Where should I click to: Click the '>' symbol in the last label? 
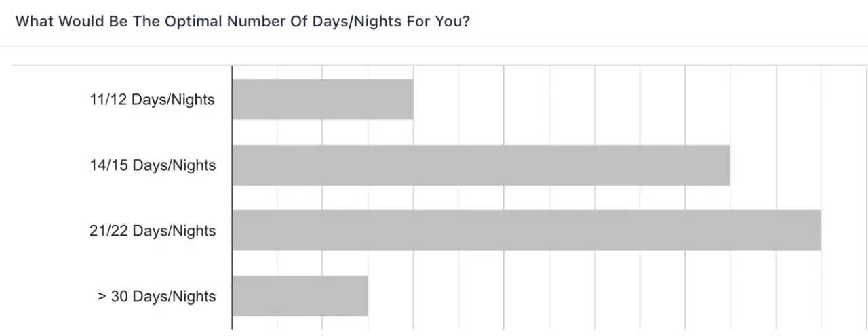(102, 297)
